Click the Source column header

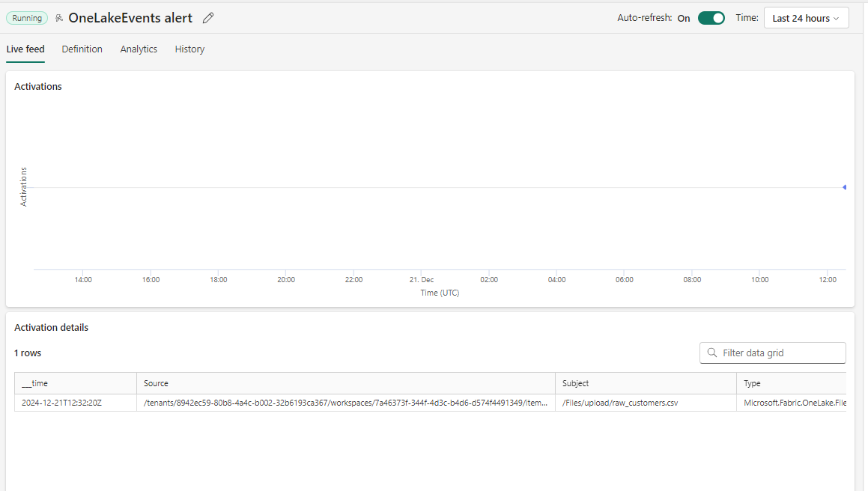pos(346,383)
